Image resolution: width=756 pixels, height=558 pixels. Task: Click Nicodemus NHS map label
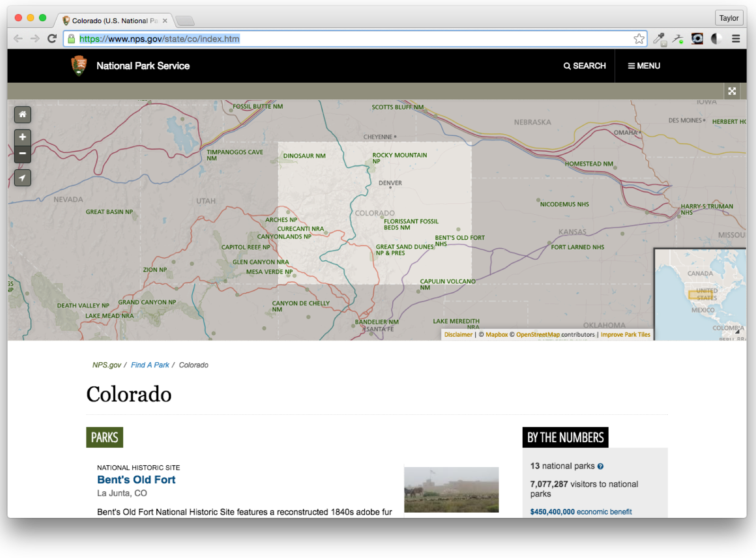[x=564, y=204]
